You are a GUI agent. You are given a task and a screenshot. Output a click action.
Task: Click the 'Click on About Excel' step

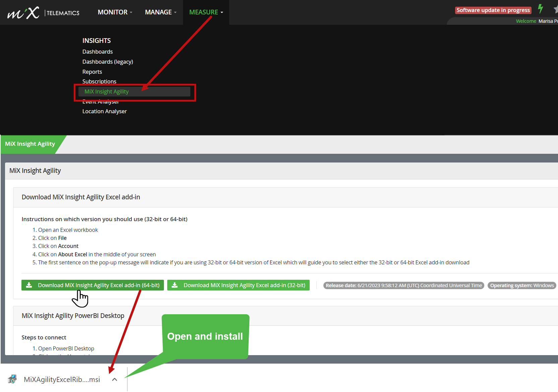pos(97,254)
